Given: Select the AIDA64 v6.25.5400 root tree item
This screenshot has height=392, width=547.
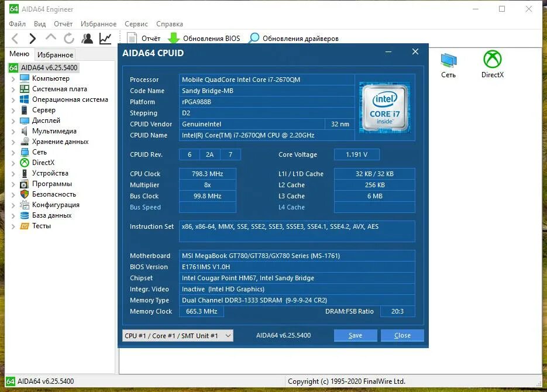Looking at the screenshot, I should (x=49, y=68).
